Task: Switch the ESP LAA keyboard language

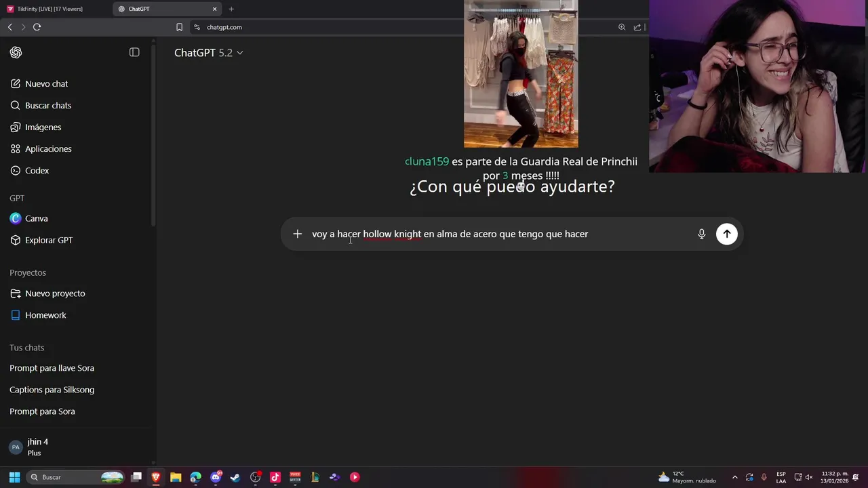Action: point(781,477)
